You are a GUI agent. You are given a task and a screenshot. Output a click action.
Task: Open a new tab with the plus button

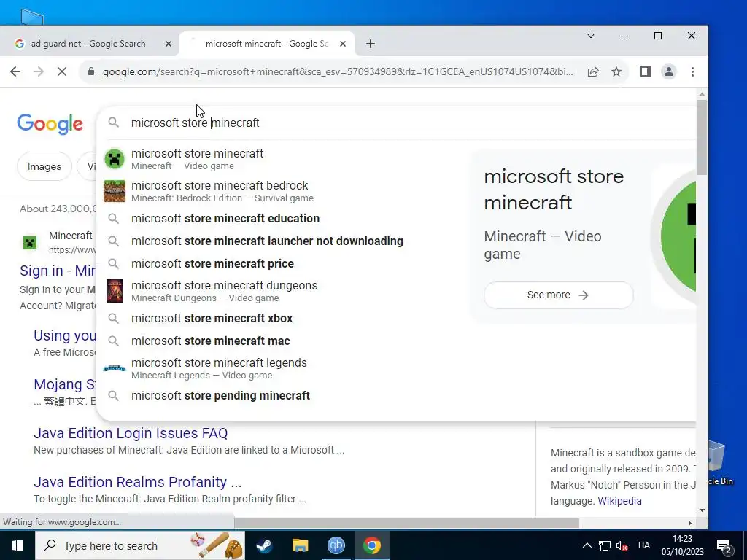click(371, 44)
